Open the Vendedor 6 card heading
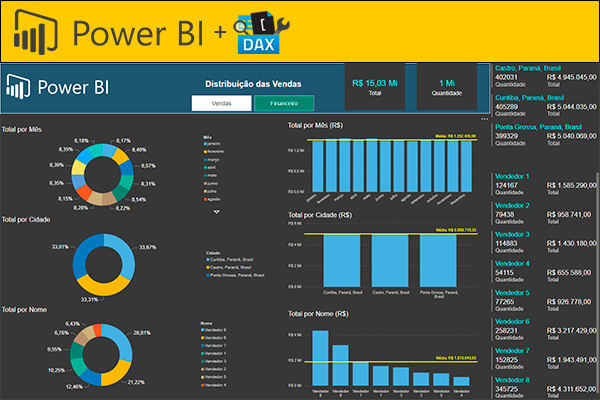 512,322
